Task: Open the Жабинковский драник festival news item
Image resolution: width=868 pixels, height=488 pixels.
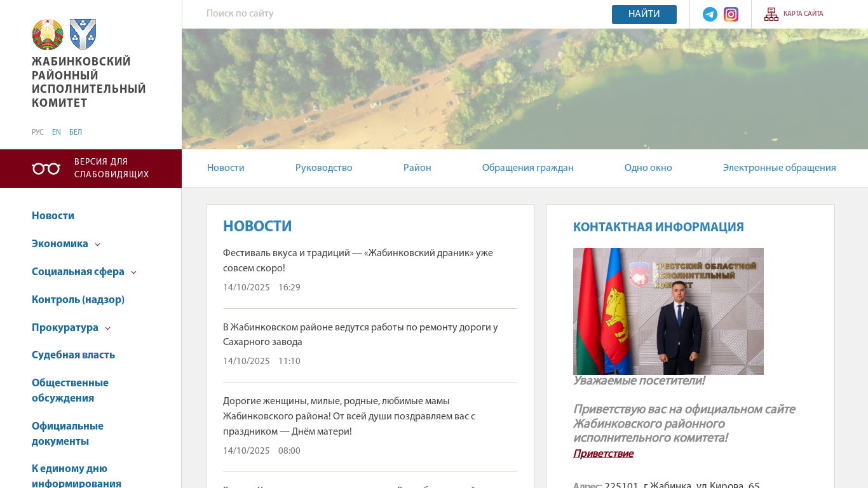Action: 358,261
